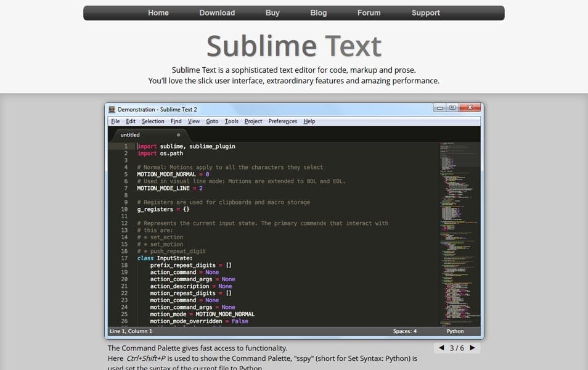Visit the Forum link
The height and width of the screenshot is (370, 588).
[369, 12]
